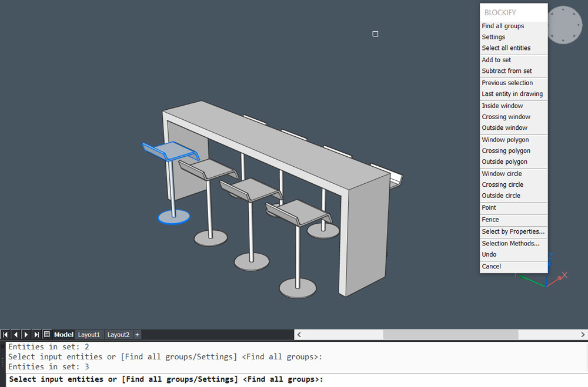Viewport: 588px width, 387px height.
Task: Switch to Layout1 tab
Action: (x=89, y=335)
